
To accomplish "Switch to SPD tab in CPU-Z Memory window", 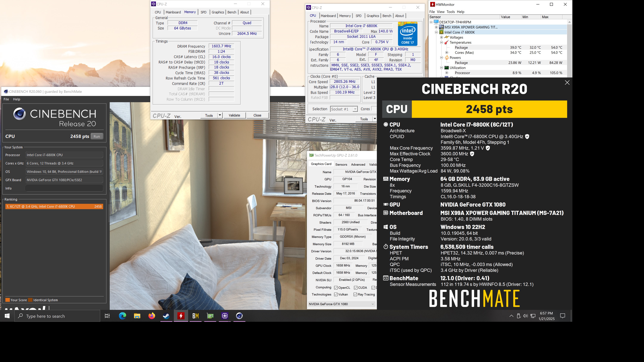I will (203, 12).
